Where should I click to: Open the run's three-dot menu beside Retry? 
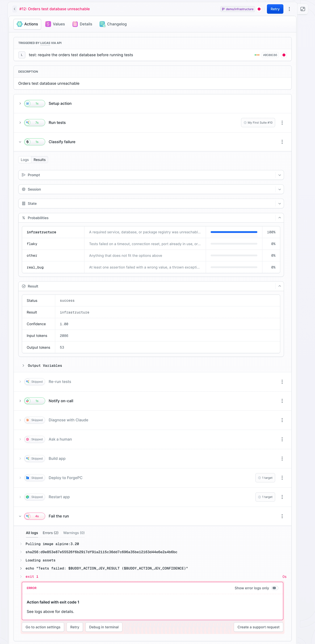tap(289, 9)
